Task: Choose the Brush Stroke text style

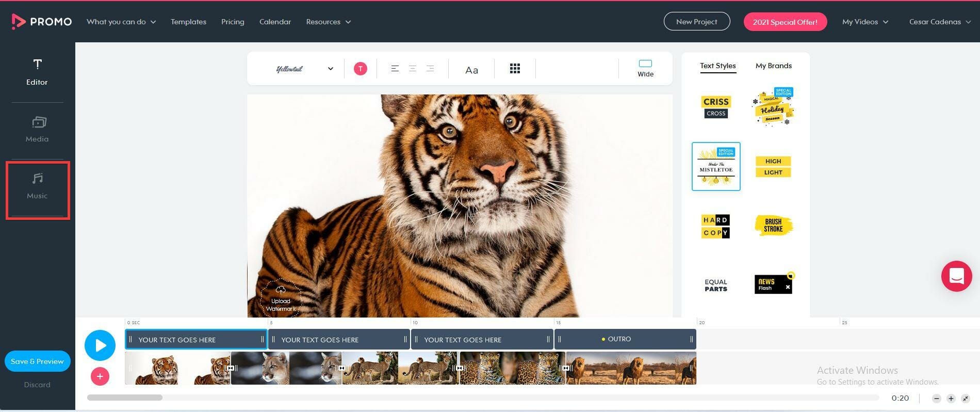Action: coord(773,226)
